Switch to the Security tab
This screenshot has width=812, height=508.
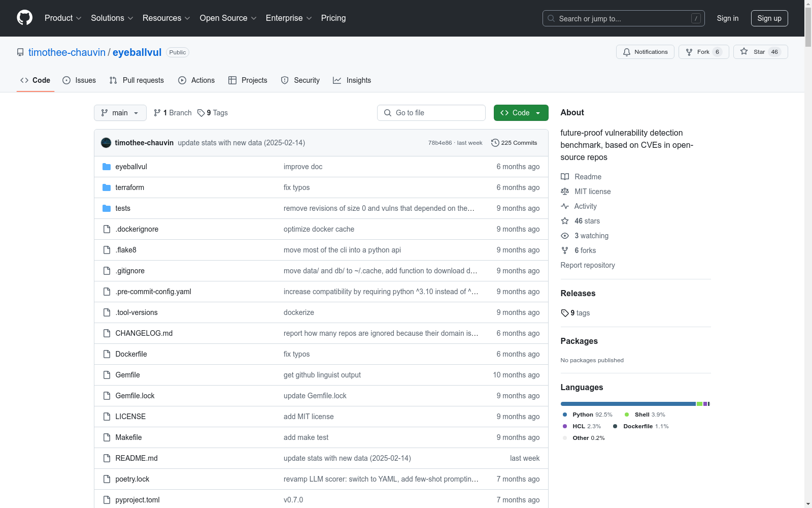tap(300, 80)
